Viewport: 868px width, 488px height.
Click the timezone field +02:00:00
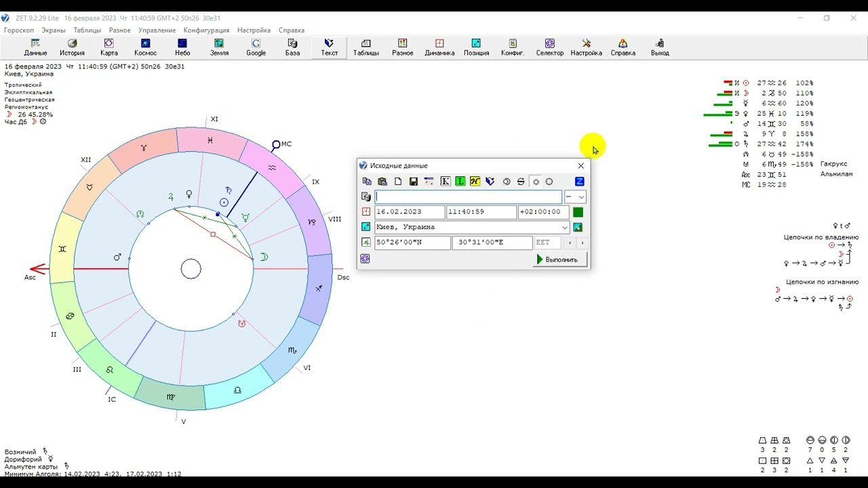tap(543, 212)
